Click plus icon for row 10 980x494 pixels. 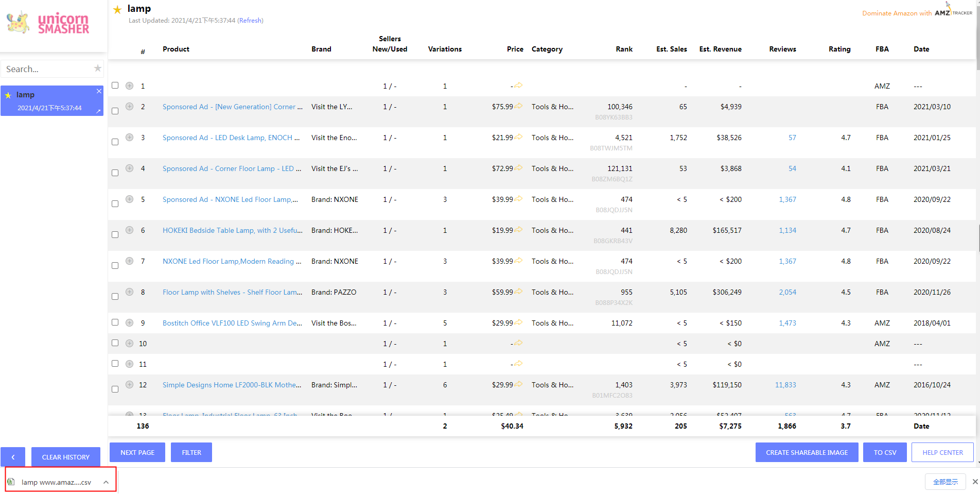click(x=130, y=344)
